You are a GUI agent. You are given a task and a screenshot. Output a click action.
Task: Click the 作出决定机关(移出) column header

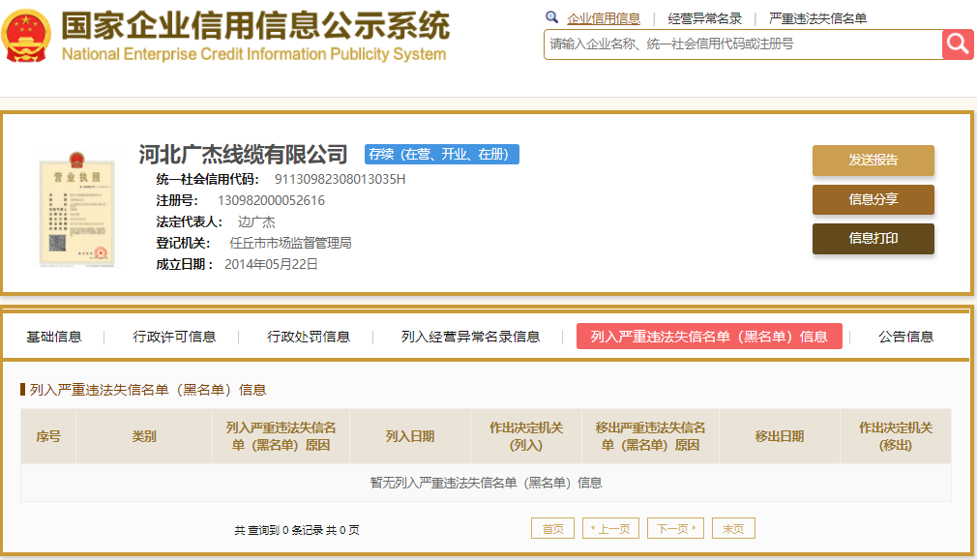[896, 436]
